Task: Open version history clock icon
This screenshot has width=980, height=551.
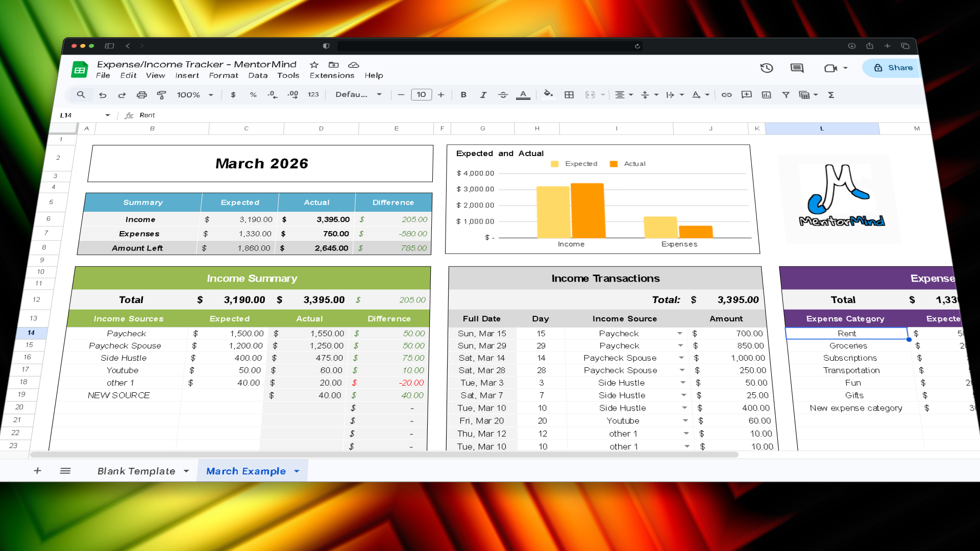Action: pyautogui.click(x=767, y=68)
